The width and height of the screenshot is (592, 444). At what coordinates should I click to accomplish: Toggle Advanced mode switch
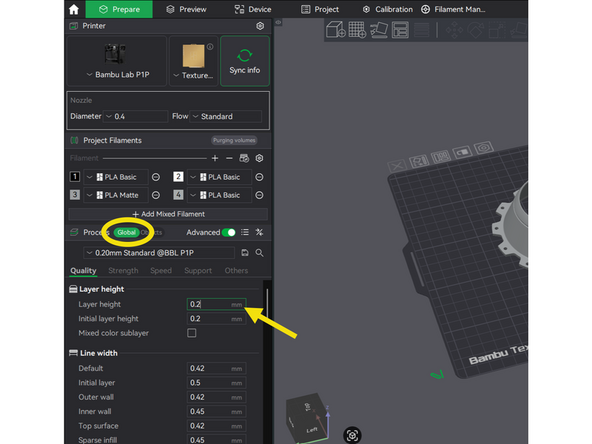point(229,232)
